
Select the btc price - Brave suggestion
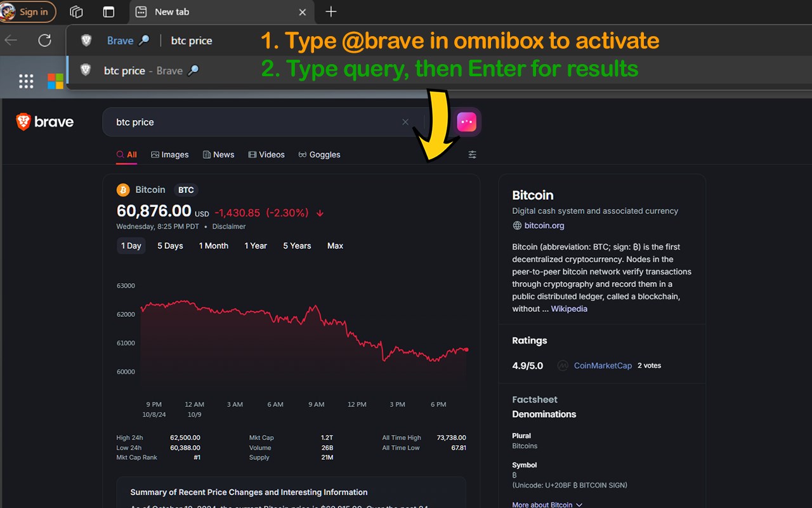click(151, 70)
